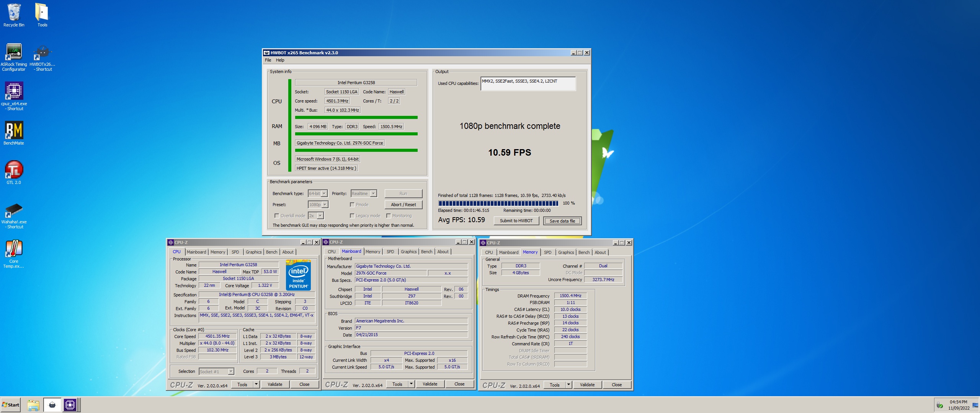
Task: Open Windows Explorer from taskbar
Action: coord(33,405)
